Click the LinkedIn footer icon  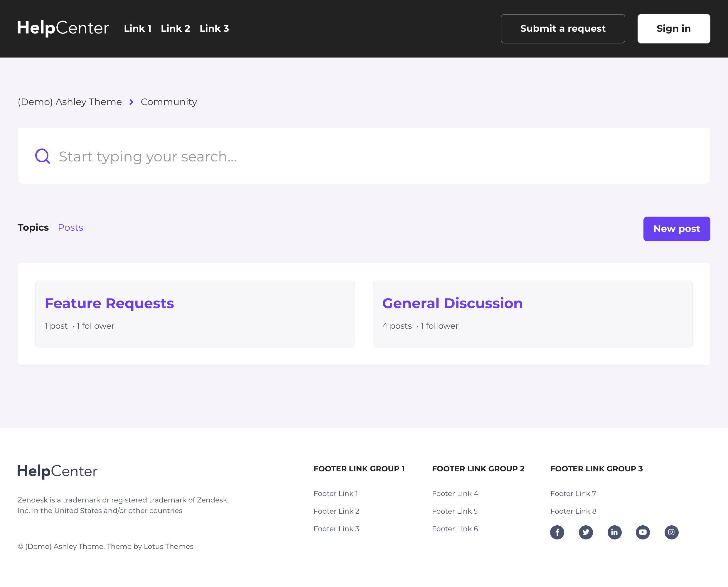(614, 532)
